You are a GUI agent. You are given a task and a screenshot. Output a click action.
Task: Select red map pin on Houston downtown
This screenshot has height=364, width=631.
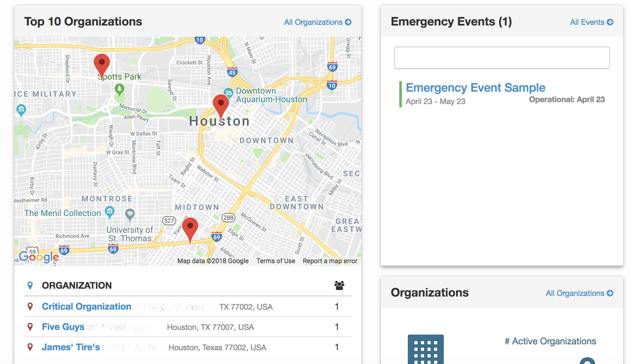click(221, 107)
